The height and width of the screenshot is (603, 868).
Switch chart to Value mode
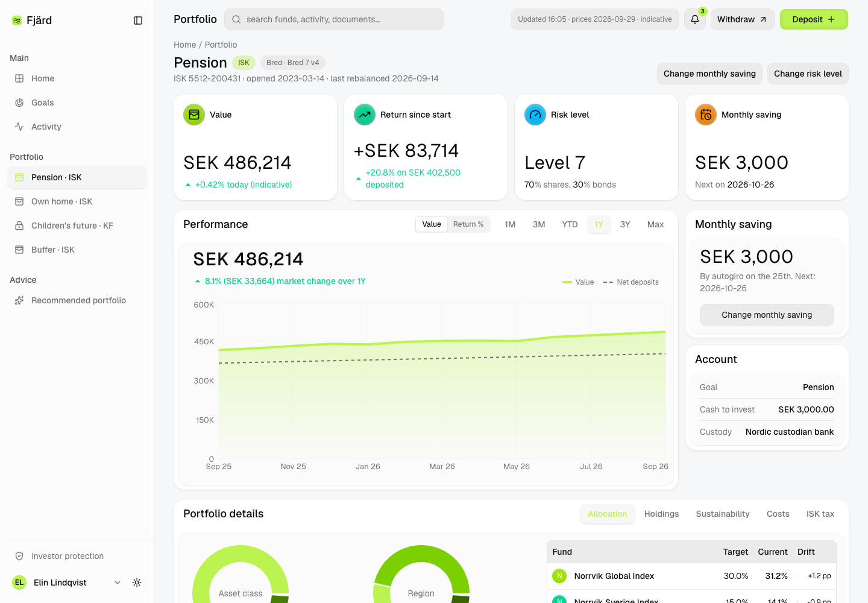(432, 224)
